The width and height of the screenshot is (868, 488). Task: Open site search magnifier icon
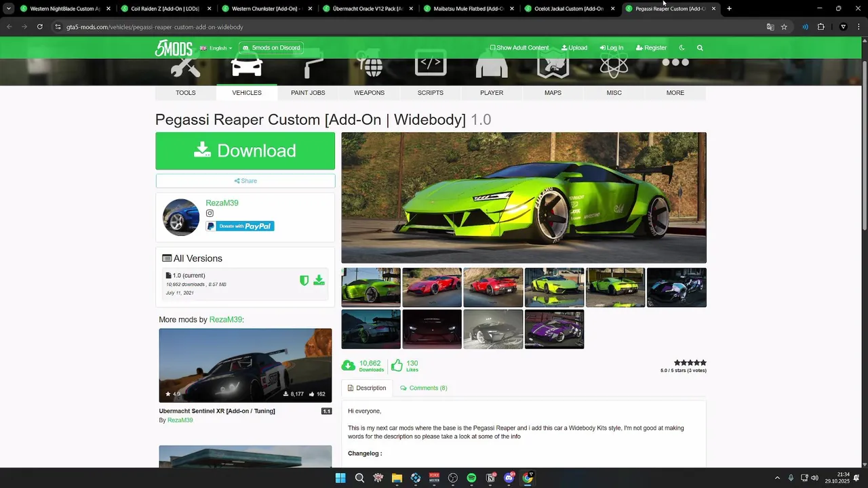(700, 47)
